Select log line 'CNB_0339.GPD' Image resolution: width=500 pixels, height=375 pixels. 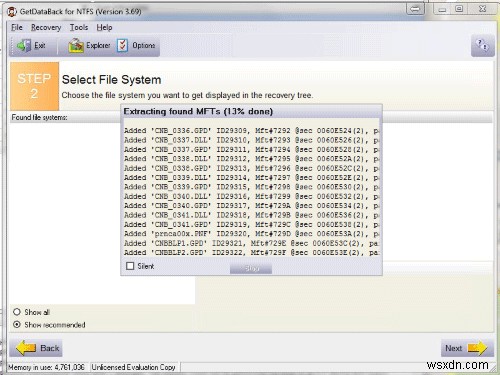pos(251,187)
